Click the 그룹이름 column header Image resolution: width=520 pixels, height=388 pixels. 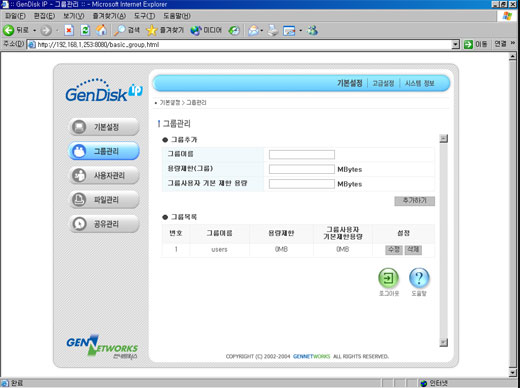219,233
